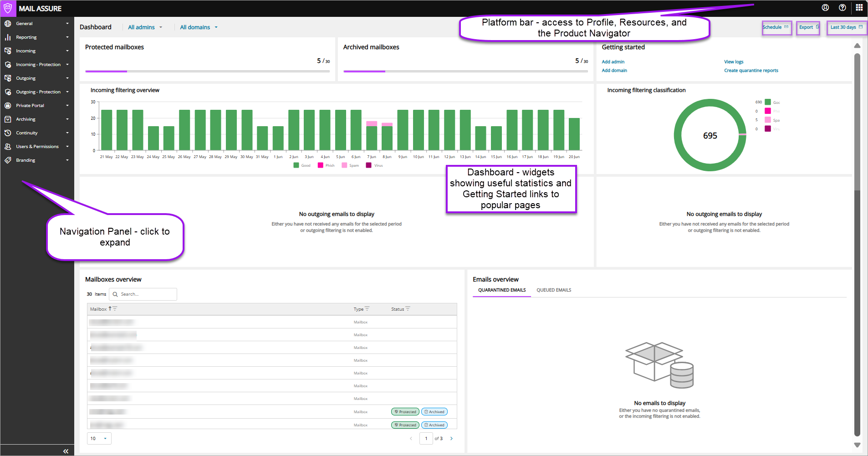Screen dimensions: 868x456
Task: Open the All admins dropdown
Action: point(145,27)
